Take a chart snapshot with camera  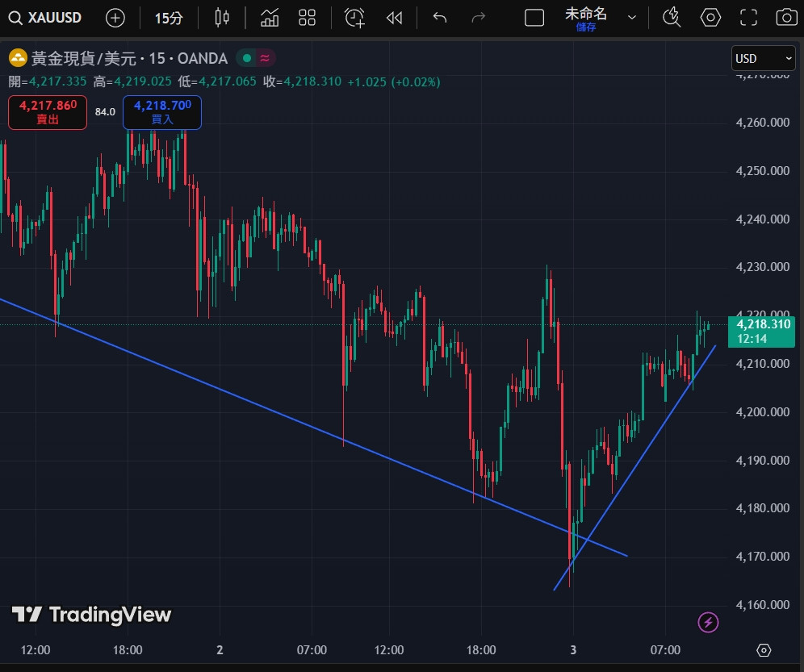click(786, 18)
